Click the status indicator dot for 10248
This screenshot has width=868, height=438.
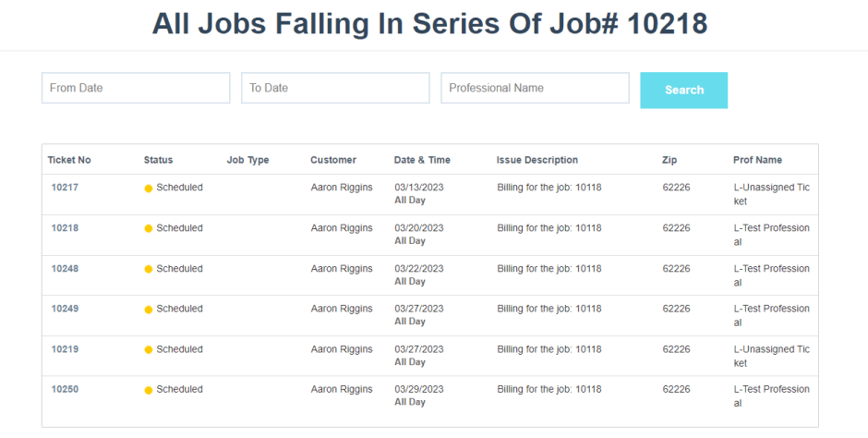[149, 270]
